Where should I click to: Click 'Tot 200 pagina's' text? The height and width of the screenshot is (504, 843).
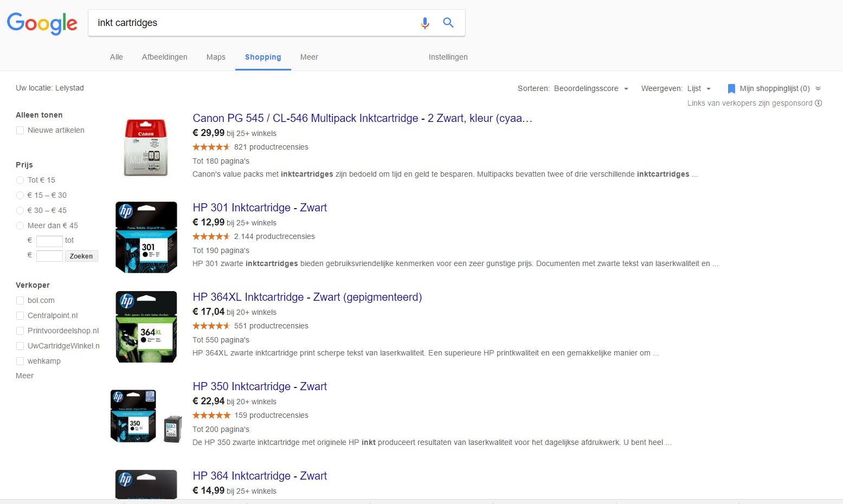click(221, 429)
